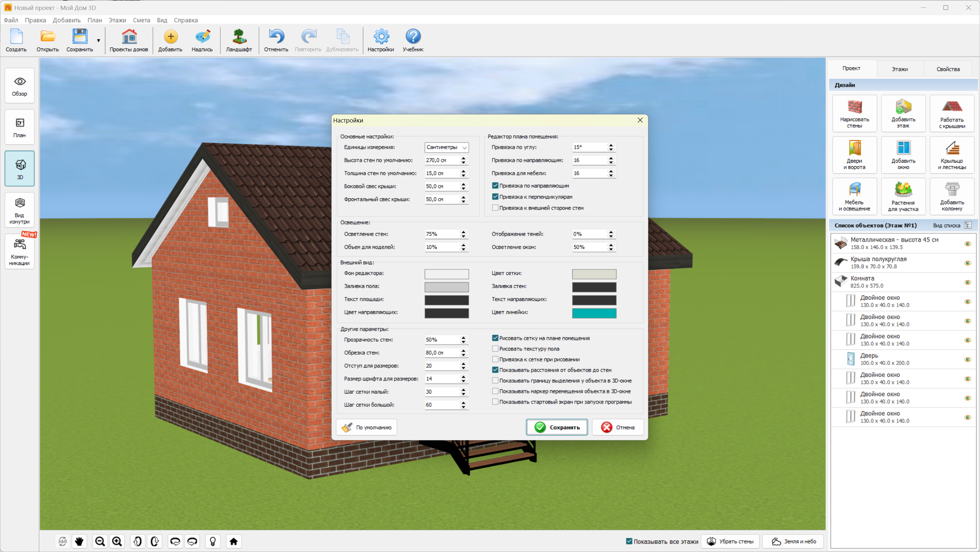Reset settings with По умолчанию button
Screen dimensions: 980x552
366,427
